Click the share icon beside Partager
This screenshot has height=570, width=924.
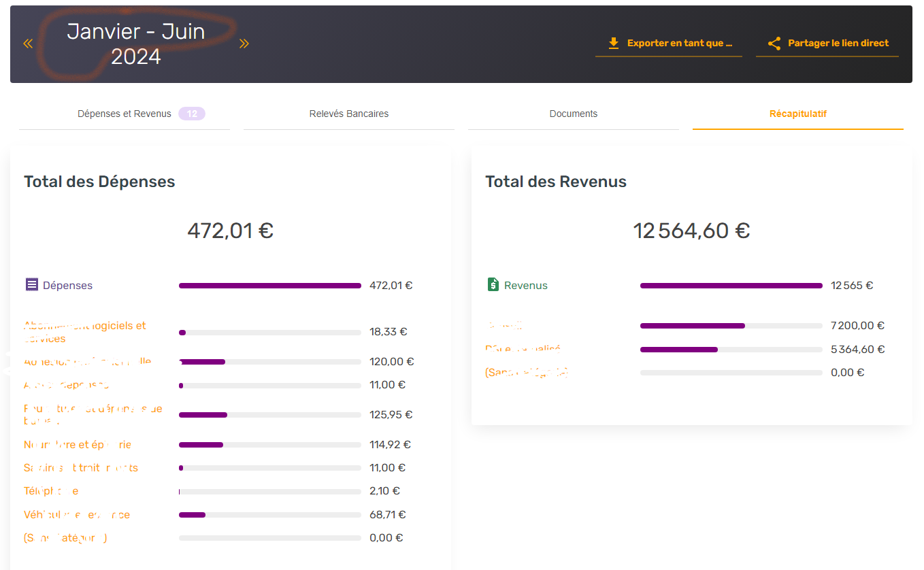(774, 44)
